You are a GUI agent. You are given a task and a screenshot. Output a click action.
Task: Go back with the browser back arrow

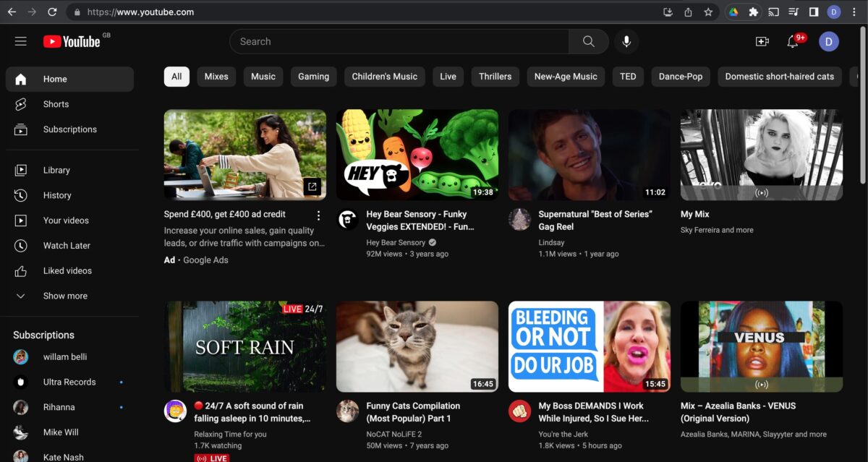(x=12, y=12)
